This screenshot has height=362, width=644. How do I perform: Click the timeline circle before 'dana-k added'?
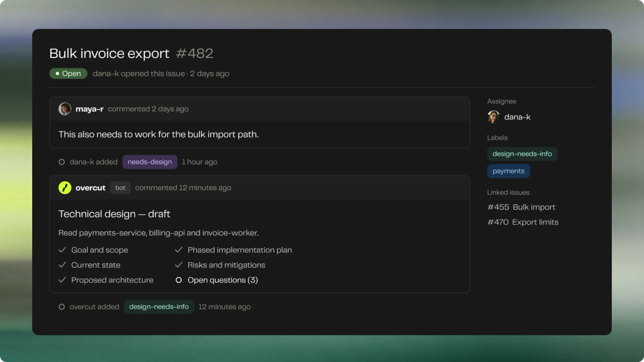[62, 162]
